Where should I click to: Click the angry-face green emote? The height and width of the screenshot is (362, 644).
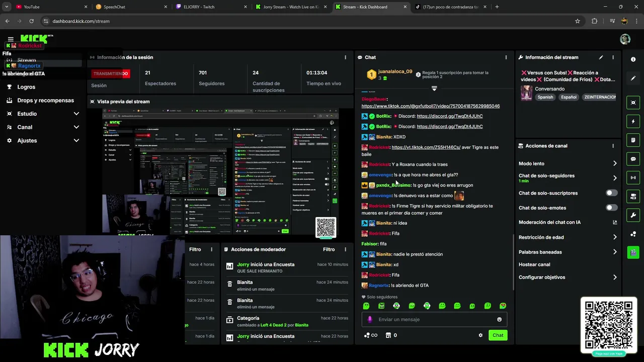pyautogui.click(x=381, y=306)
